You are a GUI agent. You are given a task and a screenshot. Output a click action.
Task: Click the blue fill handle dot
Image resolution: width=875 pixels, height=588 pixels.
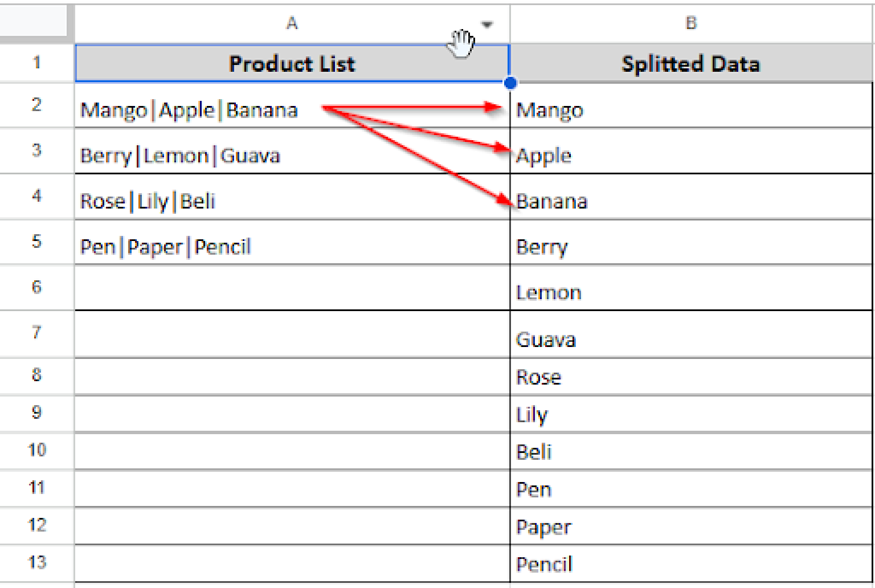coord(511,82)
